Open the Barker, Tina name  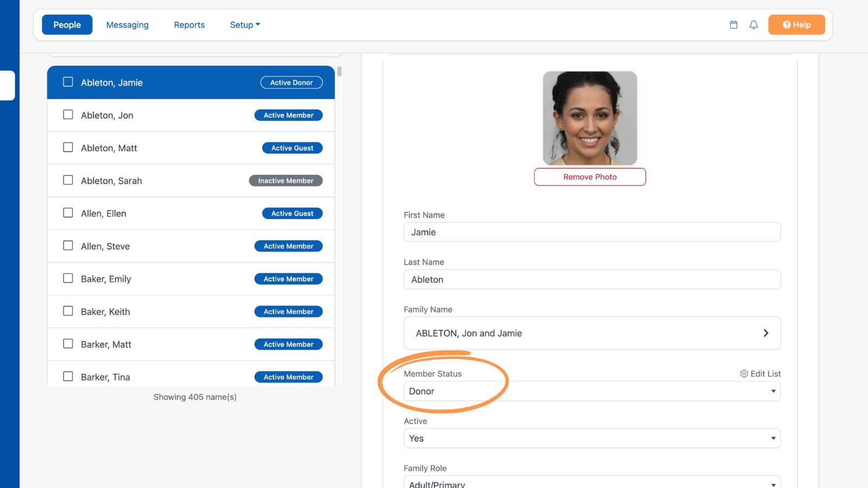point(105,377)
